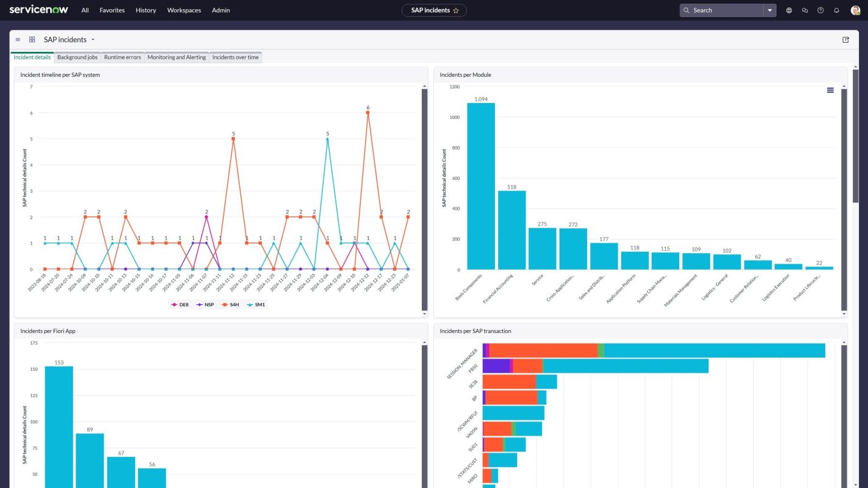Toggle the hamburger menu in dashboard header
This screenshot has width=868, height=488.
click(x=18, y=40)
